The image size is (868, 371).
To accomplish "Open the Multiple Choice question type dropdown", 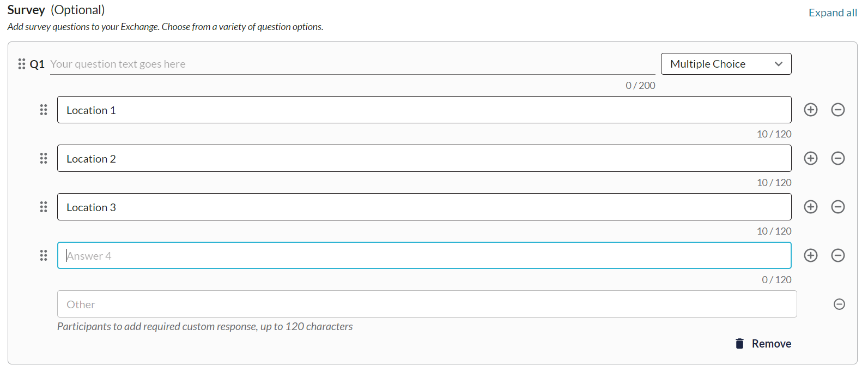I will 726,64.
